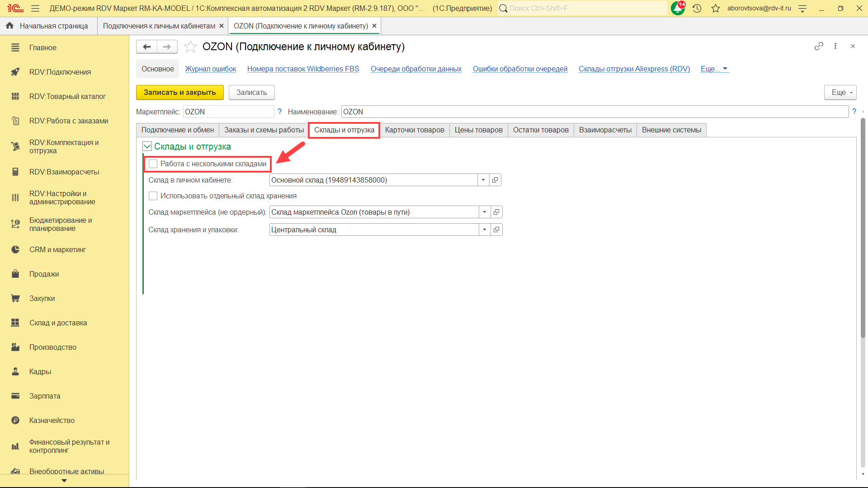868x488 pixels.
Task: Open the history clock icon
Action: 697,8
